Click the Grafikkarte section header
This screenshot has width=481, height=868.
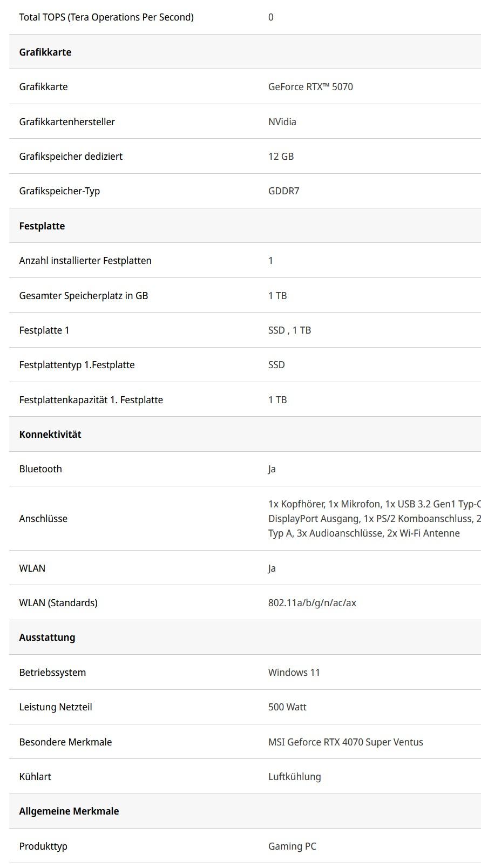[x=45, y=52]
